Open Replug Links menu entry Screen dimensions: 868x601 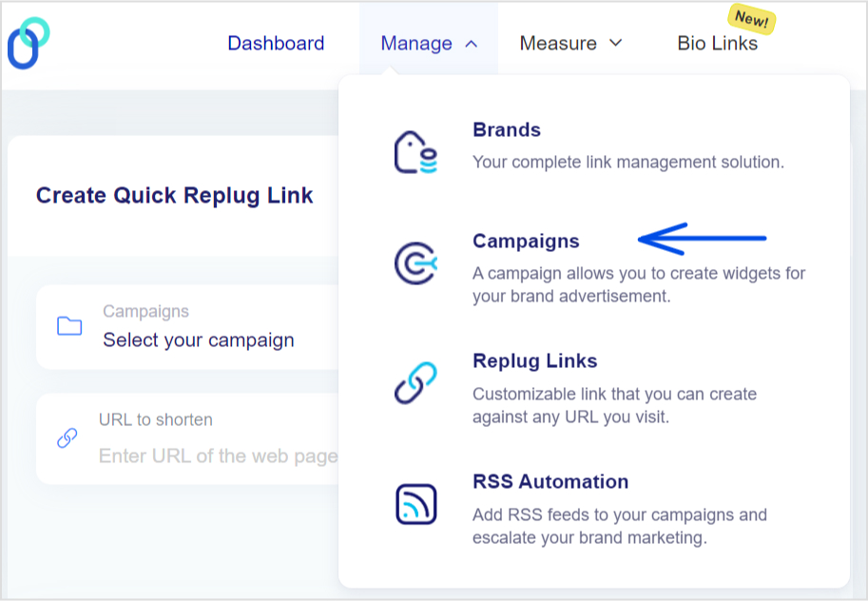coord(534,360)
